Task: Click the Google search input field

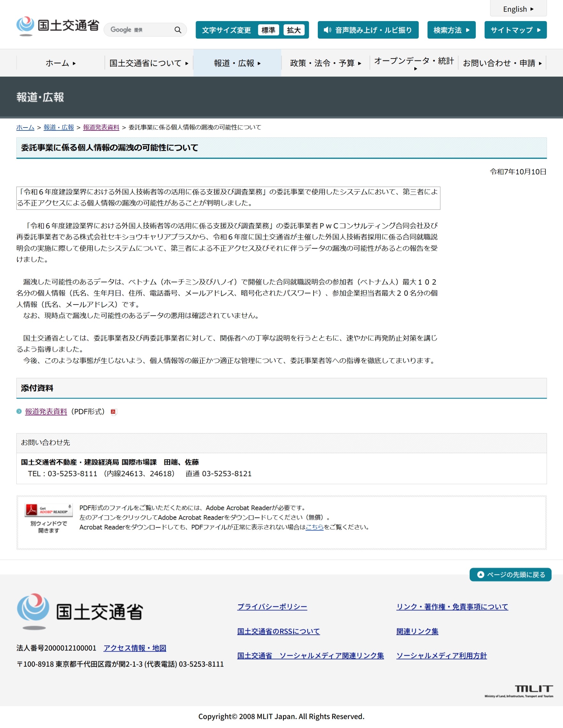Action: pos(140,30)
